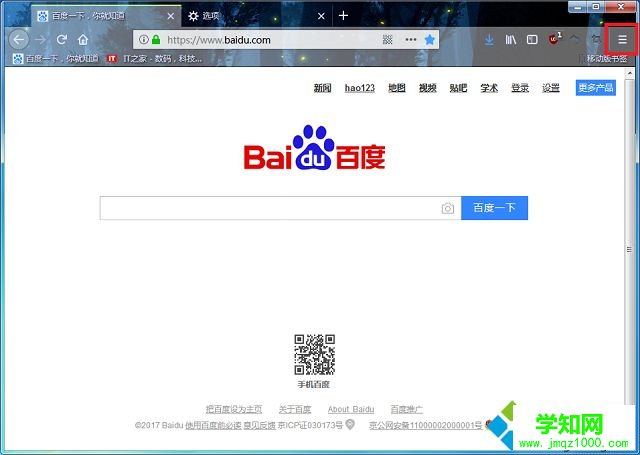Click the site information icon
Screen dimensions: 640x455
point(143,40)
